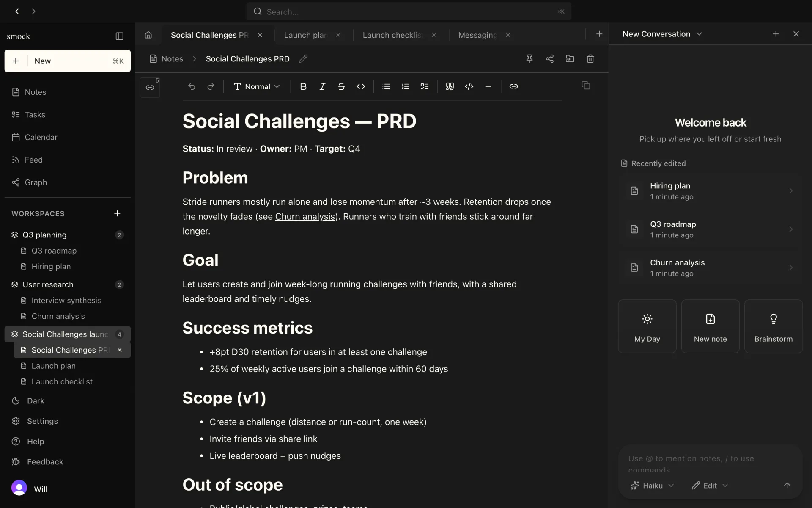The width and height of the screenshot is (812, 508).
Task: Click the Brainstorm button
Action: pyautogui.click(x=773, y=326)
